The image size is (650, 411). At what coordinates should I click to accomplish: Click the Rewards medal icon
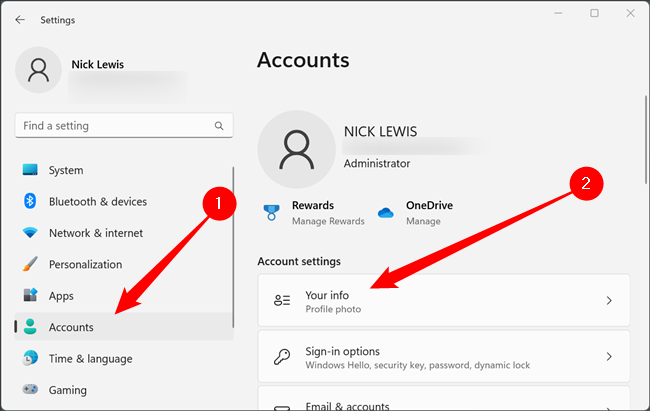click(x=270, y=212)
